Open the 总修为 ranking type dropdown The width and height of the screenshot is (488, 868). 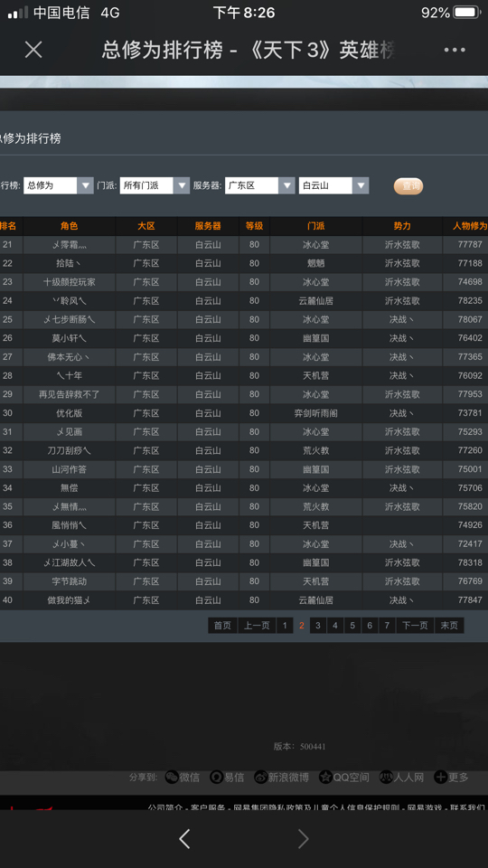58,185
